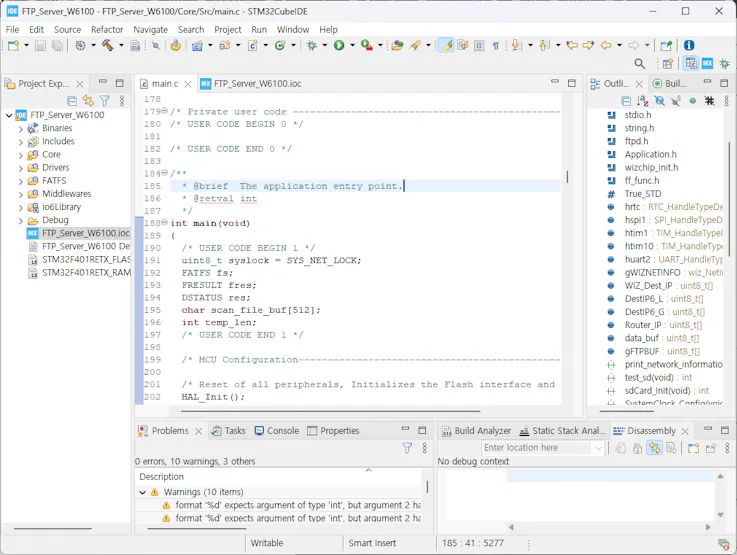Click Collapse All in Project Explorer
This screenshot has width=737, height=555.
click(x=72, y=101)
